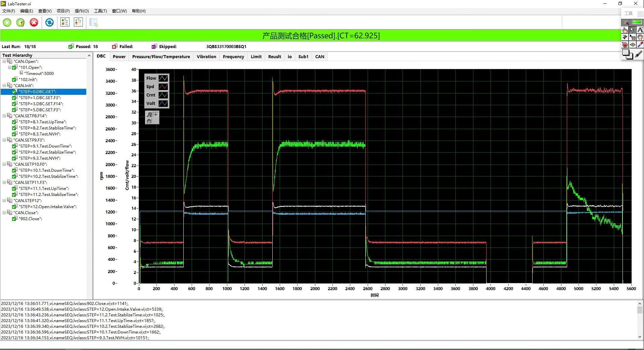Click the expand-all tree icon

(x=65, y=23)
